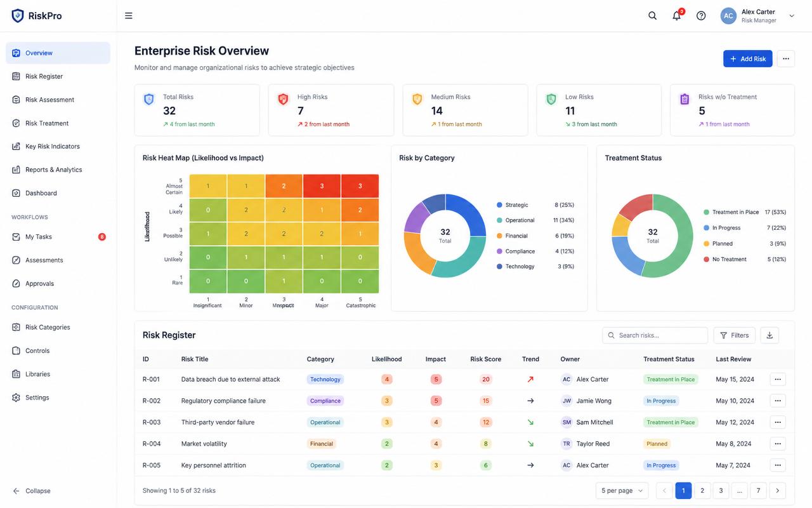The width and height of the screenshot is (812, 508).
Task: Click the pagination ellipsis button
Action: 740,490
